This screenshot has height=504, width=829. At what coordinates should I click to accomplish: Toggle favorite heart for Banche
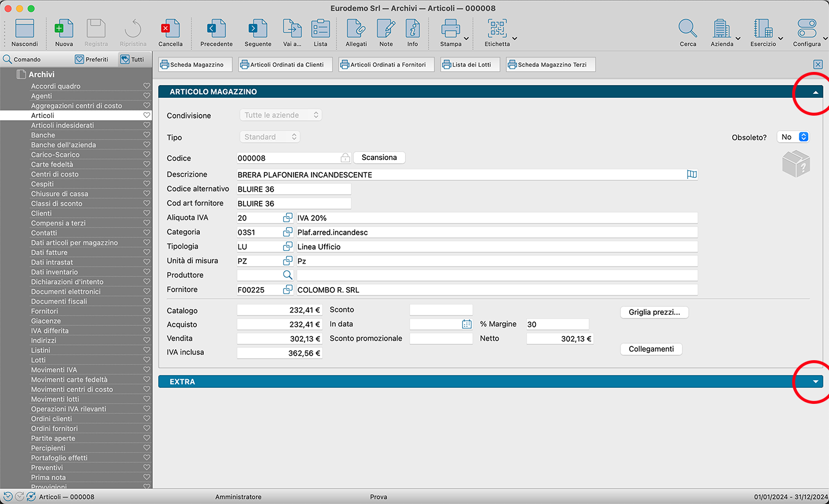[147, 135]
